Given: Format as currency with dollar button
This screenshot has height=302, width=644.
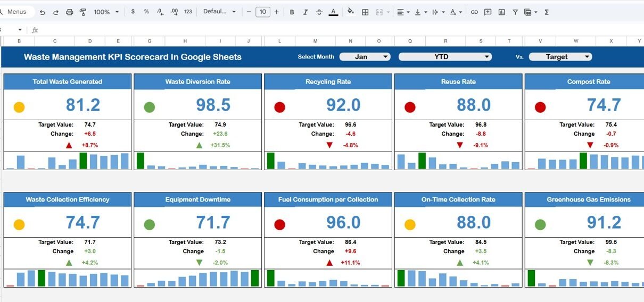Looking at the screenshot, I should coord(133,12).
